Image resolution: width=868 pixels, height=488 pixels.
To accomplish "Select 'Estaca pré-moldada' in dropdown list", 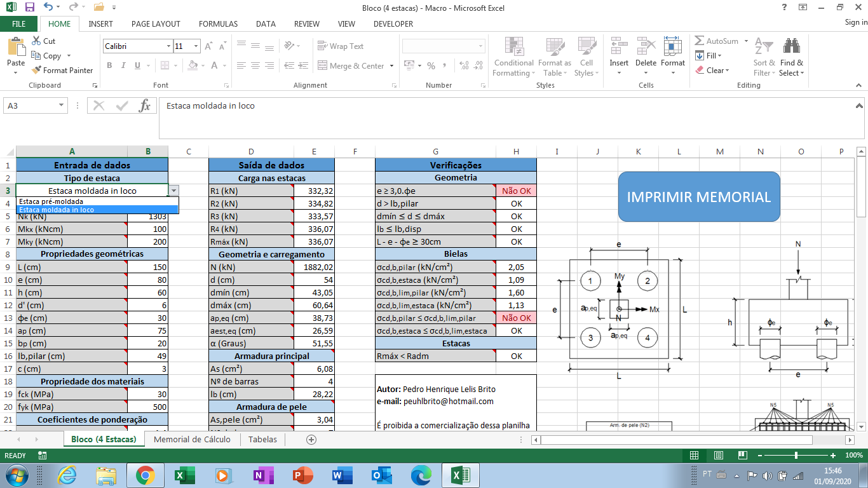I will [x=97, y=201].
